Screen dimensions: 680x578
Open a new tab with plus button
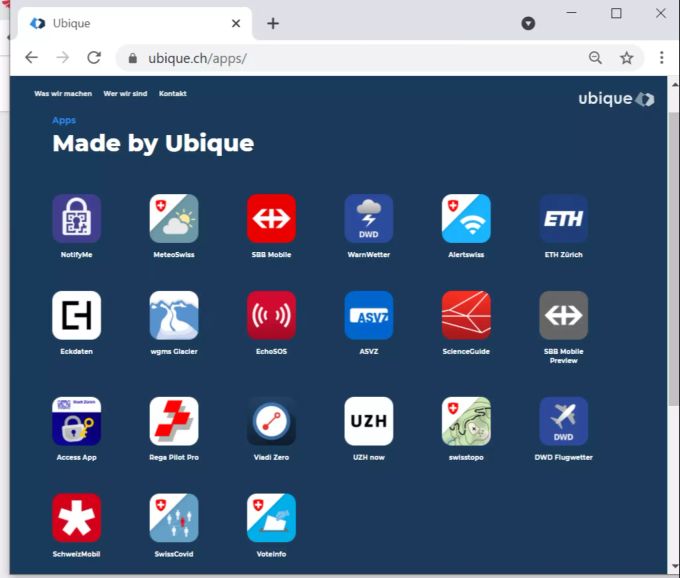point(273,23)
